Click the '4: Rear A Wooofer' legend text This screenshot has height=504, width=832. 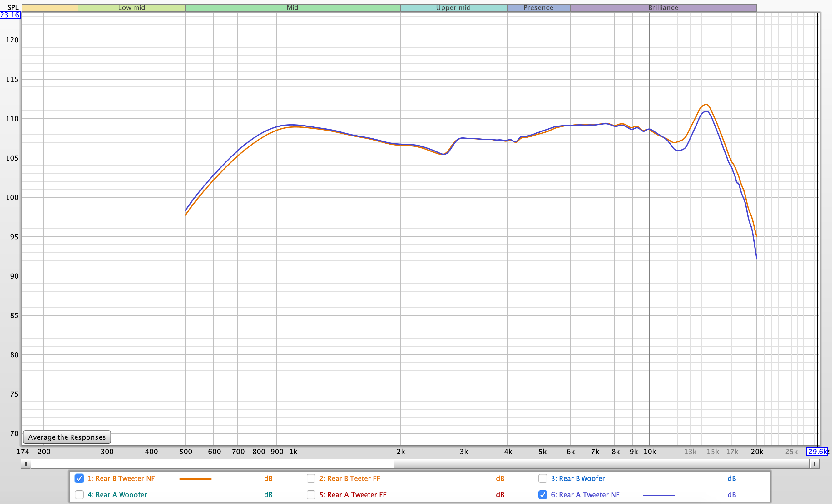coord(117,495)
